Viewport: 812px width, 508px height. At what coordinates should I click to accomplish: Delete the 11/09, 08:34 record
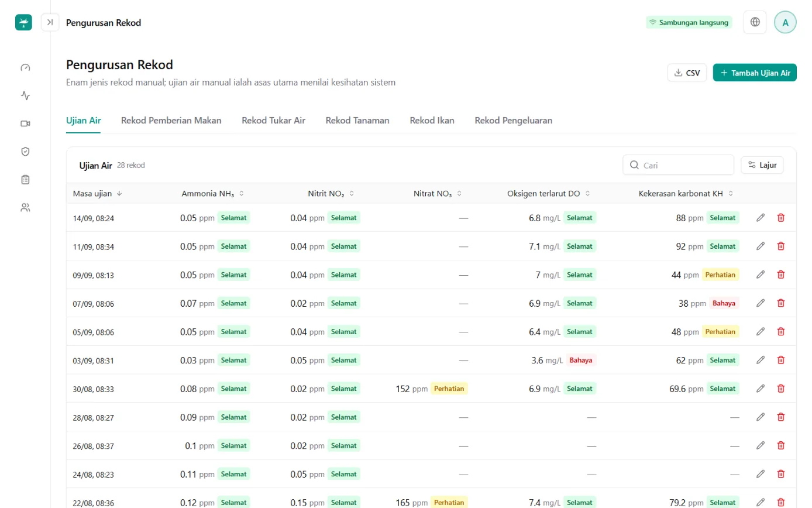tap(780, 246)
